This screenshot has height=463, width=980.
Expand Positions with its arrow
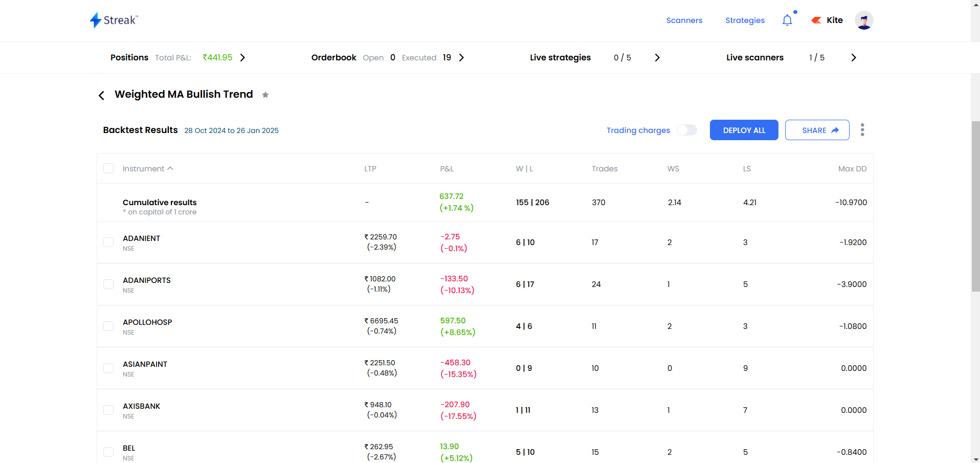click(243, 57)
